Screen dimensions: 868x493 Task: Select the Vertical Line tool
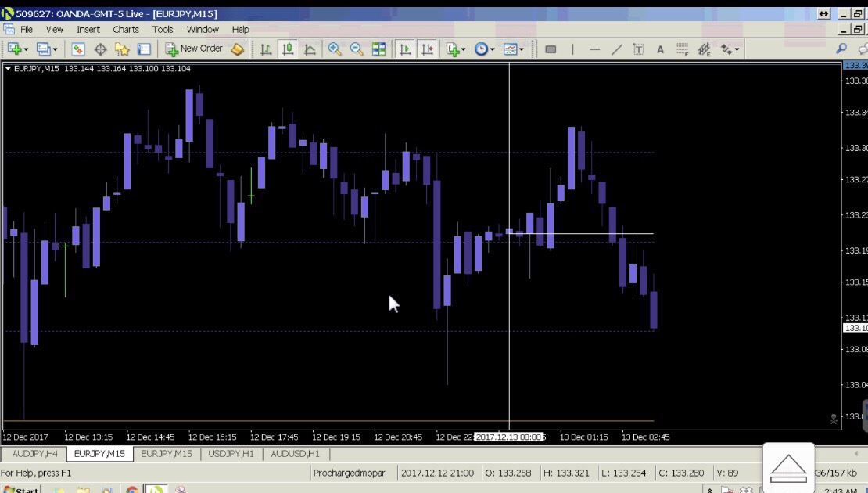(572, 49)
